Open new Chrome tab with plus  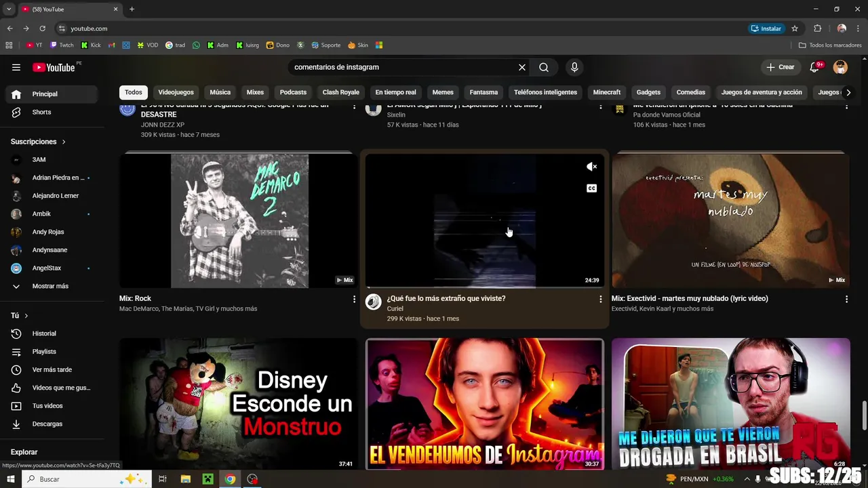coord(132,9)
